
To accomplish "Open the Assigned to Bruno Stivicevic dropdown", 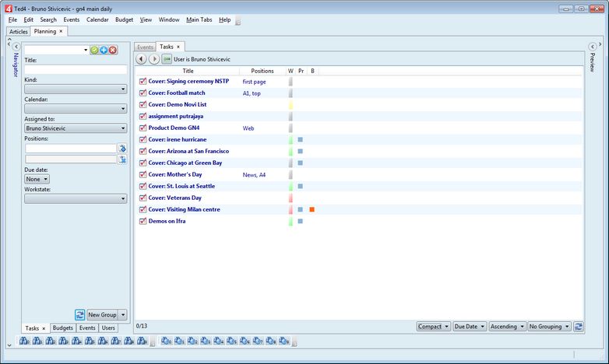I will pyautogui.click(x=76, y=128).
